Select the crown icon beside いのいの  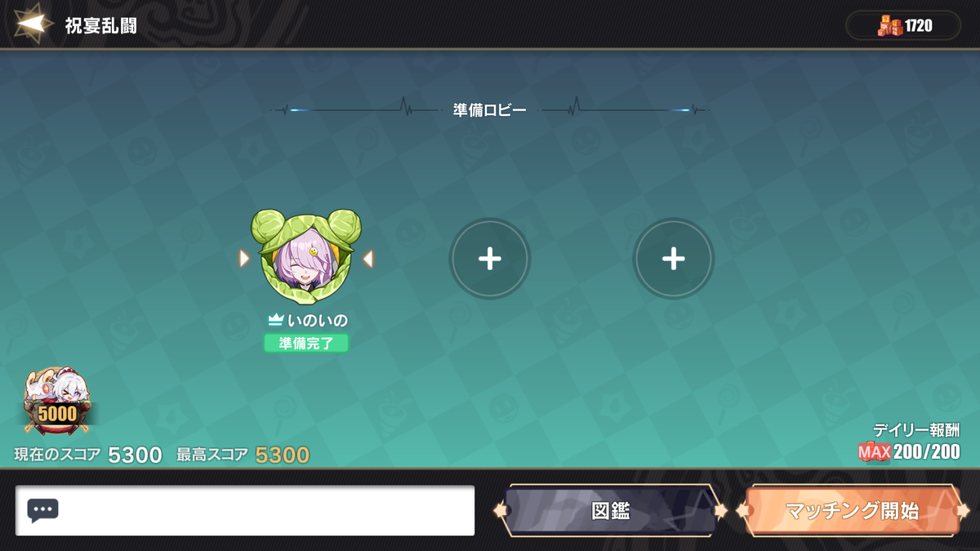click(x=275, y=320)
